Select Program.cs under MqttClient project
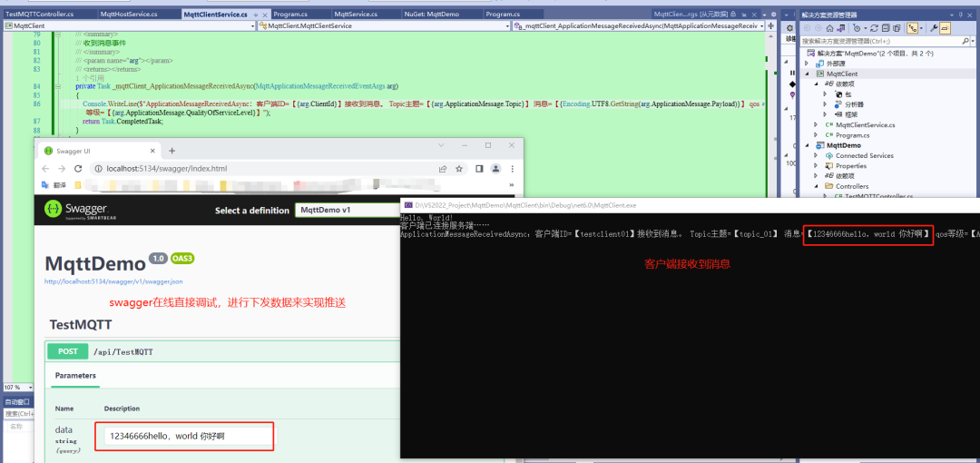Image resolution: width=980 pixels, height=463 pixels. (x=852, y=135)
